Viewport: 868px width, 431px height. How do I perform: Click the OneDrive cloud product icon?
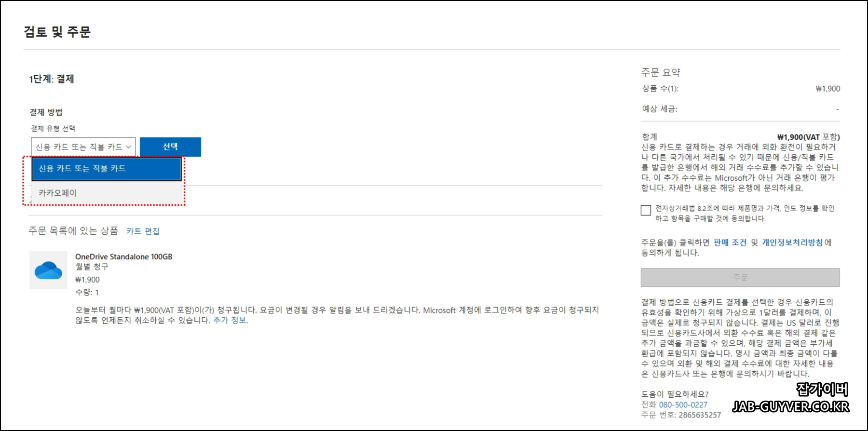point(48,270)
